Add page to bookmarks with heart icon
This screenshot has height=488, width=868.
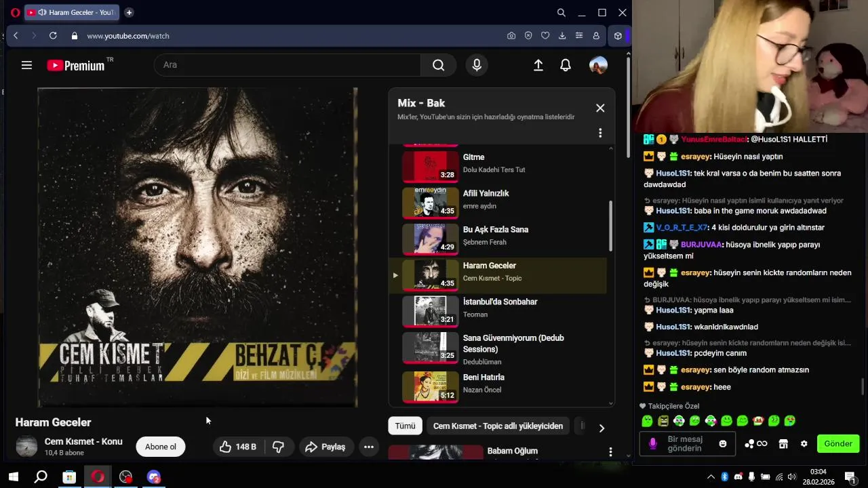[545, 36]
